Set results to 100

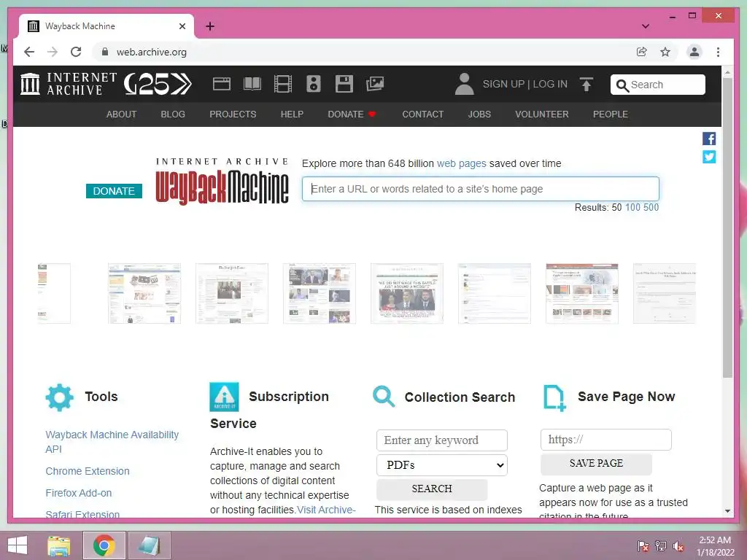[x=632, y=208]
